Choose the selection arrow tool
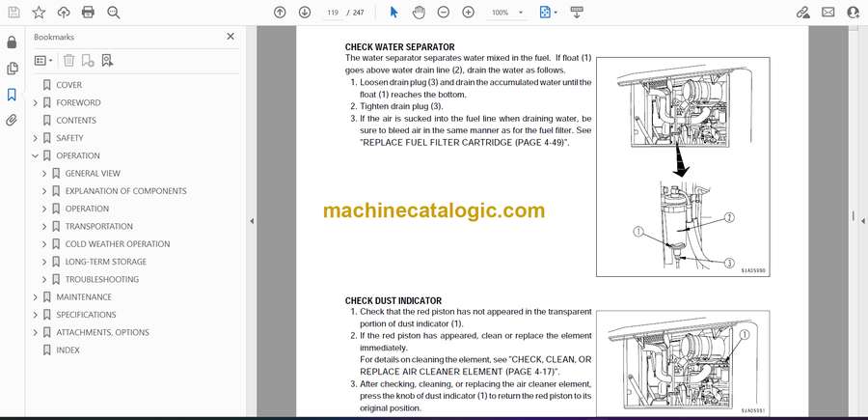The height and width of the screenshot is (420, 868). click(393, 13)
